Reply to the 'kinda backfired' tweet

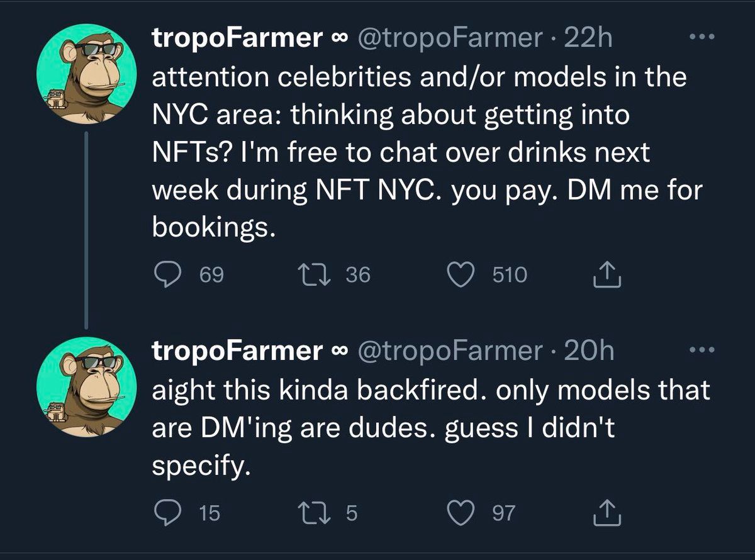point(167,513)
